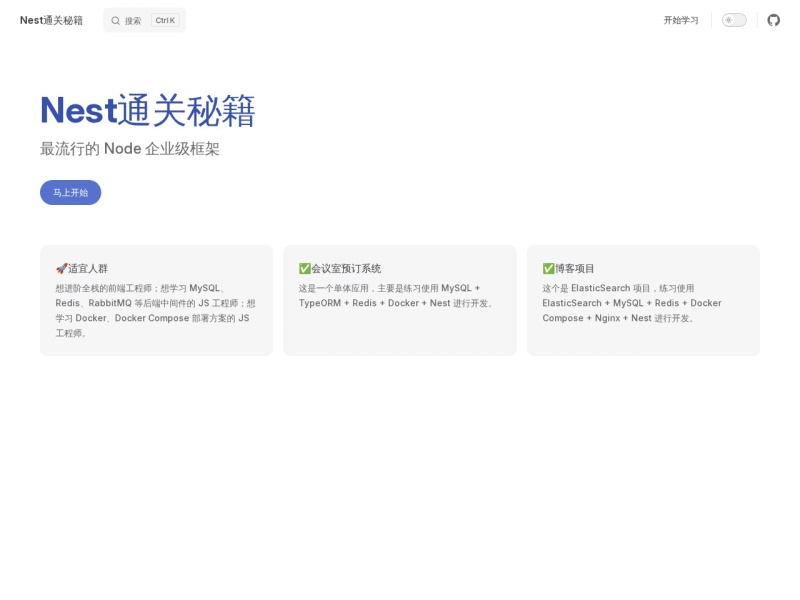Click the magnifier search icon
This screenshot has width=800, height=600.
[116, 21]
